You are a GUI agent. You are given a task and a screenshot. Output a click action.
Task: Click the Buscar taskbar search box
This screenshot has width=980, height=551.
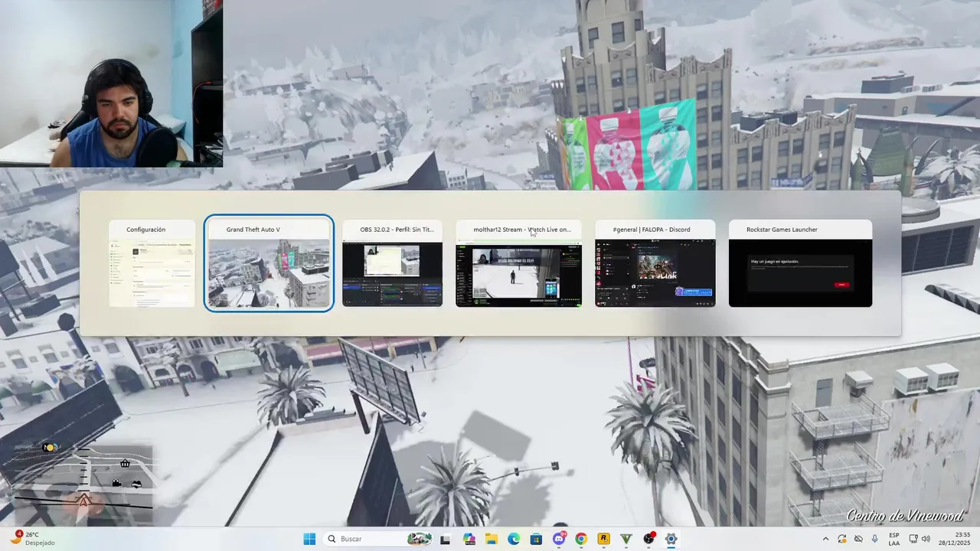[378, 539]
